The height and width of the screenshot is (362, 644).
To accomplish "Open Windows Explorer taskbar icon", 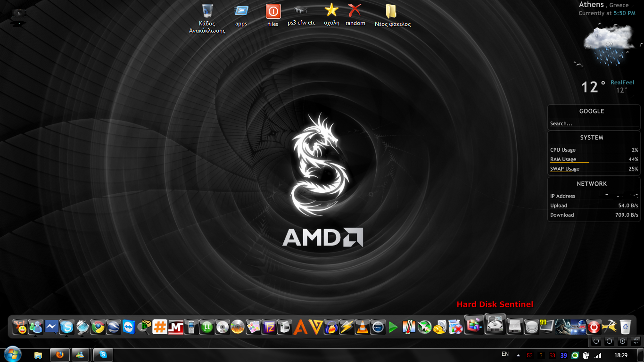I will 38,355.
